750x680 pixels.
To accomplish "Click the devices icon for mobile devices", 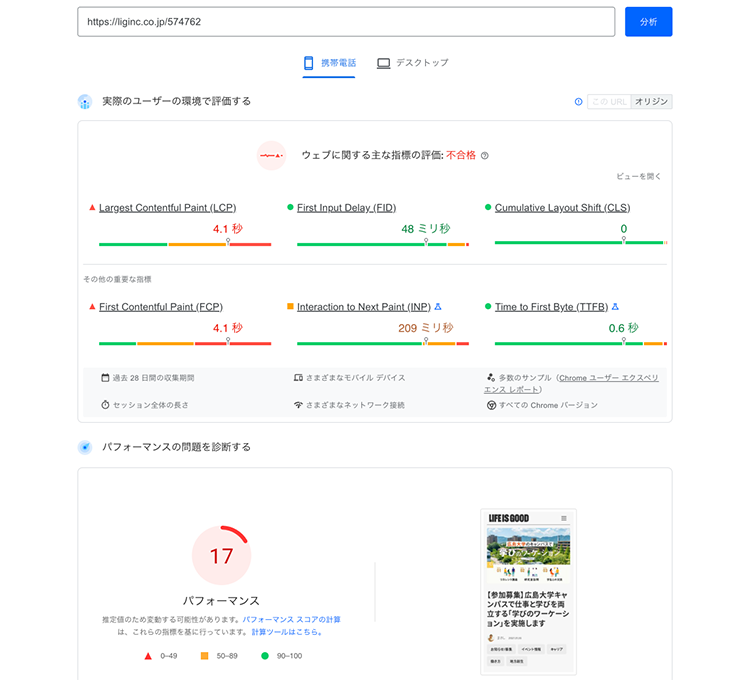I will point(298,378).
